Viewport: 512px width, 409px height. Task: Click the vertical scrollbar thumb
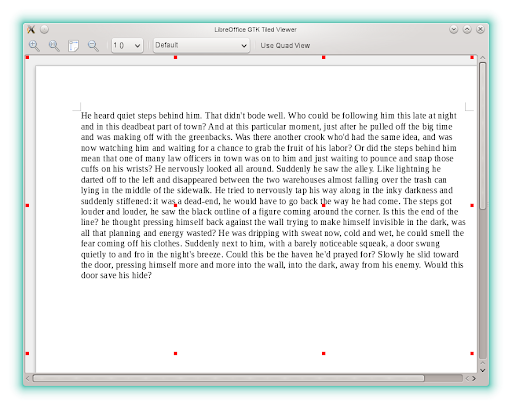pos(482,136)
